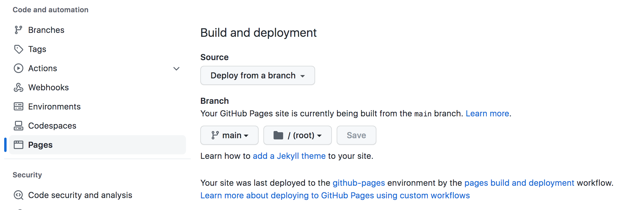Go to Codespaces settings
Image resolution: width=644 pixels, height=210 pixels.
click(97, 126)
